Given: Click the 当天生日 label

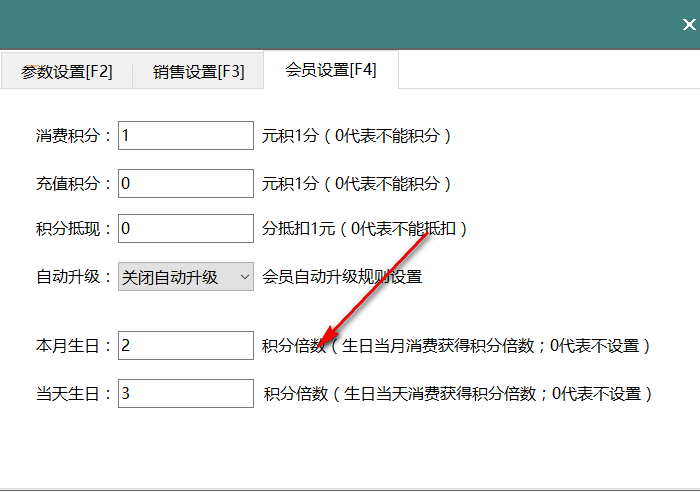Looking at the screenshot, I should coord(73,393).
